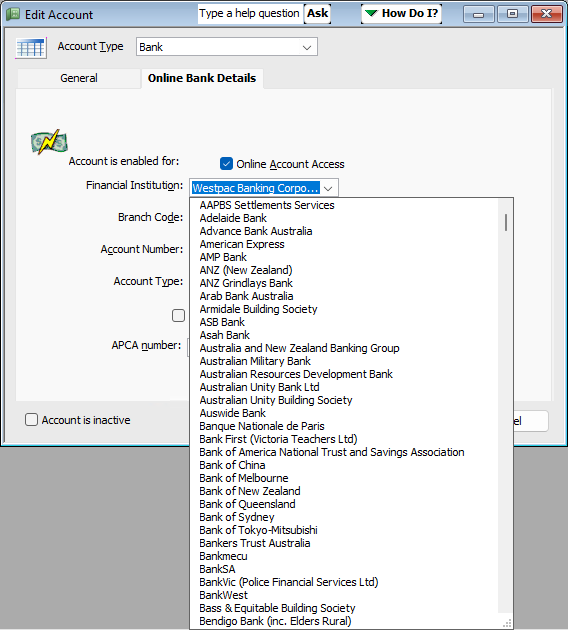Screen dimensions: 568x630
Task: Select Bass & Equitable Building Society
Action: [277, 608]
